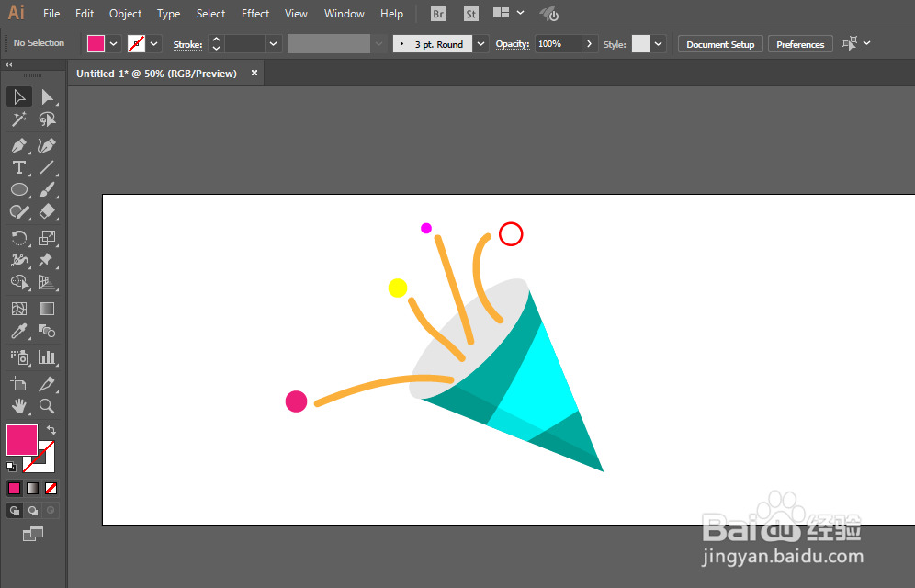Open the Type menu
915x588 pixels.
169,14
